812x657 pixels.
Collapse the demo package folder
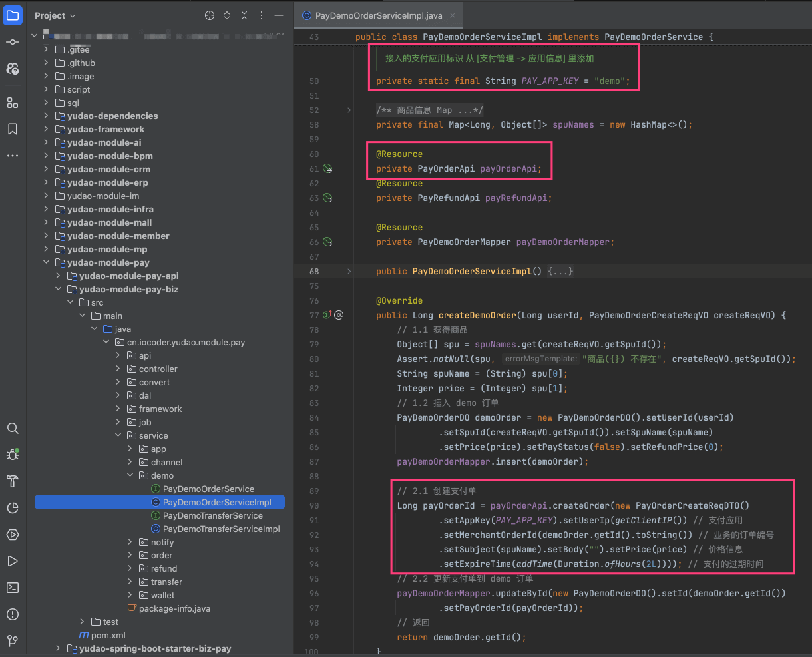coord(130,475)
